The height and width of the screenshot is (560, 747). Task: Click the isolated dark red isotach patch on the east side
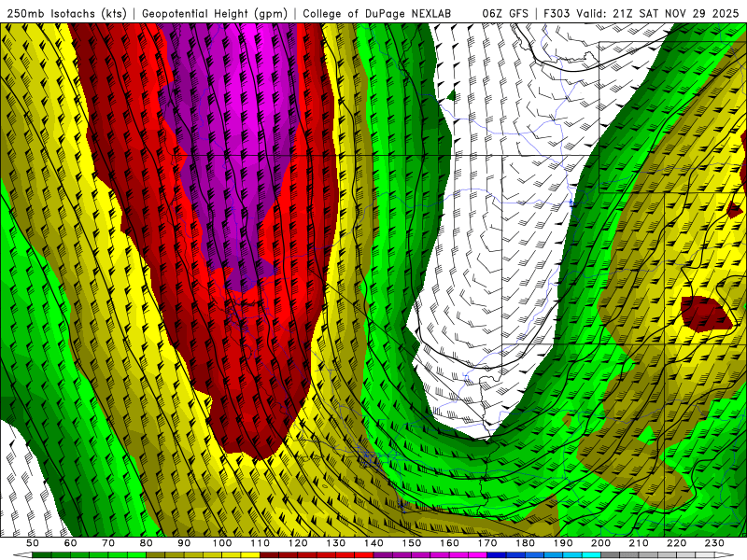pos(705,314)
